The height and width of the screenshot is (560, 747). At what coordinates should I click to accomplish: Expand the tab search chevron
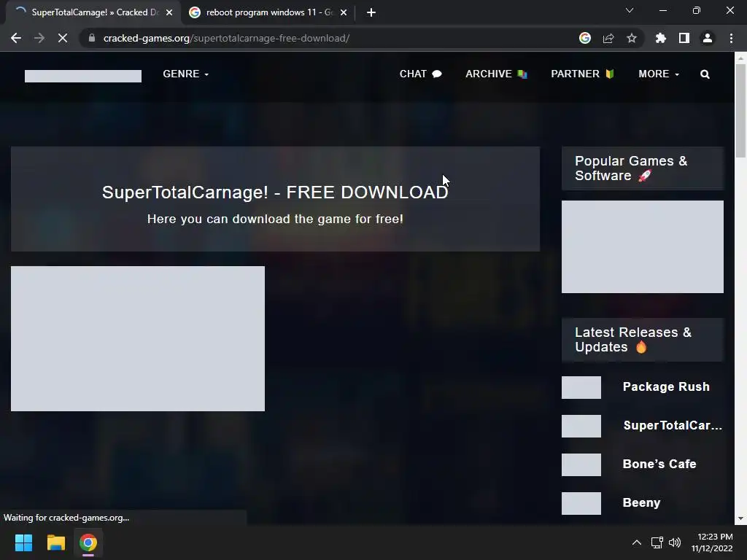coord(630,10)
